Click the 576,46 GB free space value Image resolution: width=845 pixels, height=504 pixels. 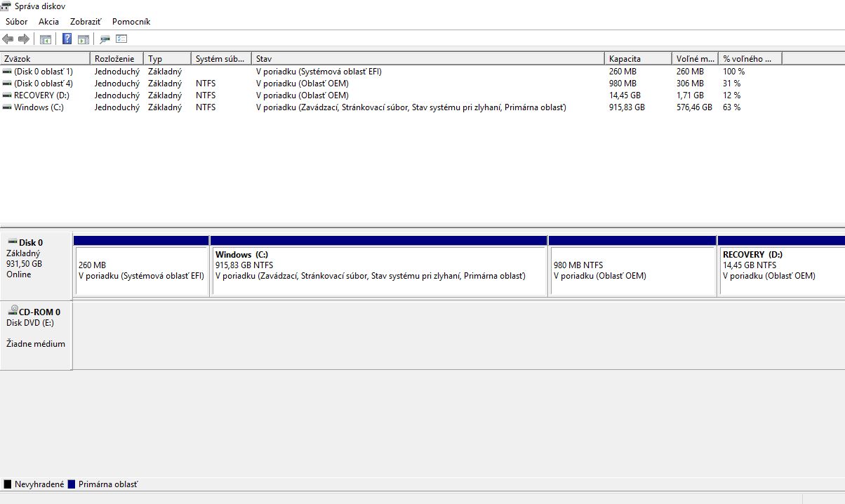click(x=694, y=107)
